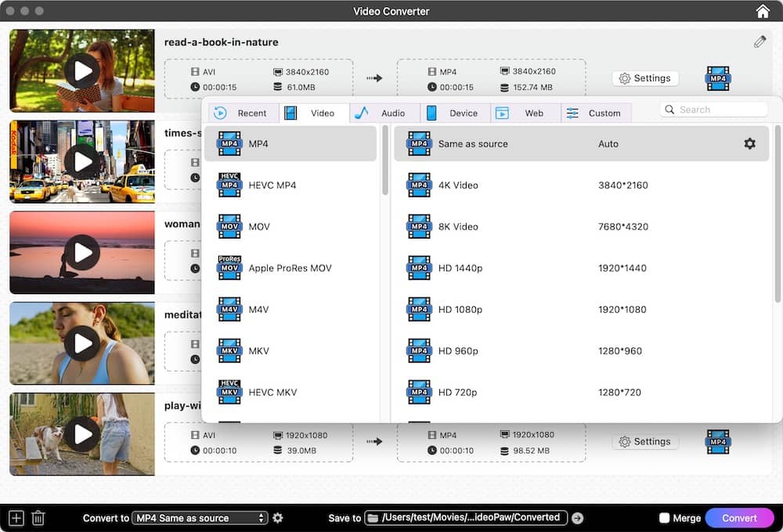Open the Custom tab

tap(596, 113)
